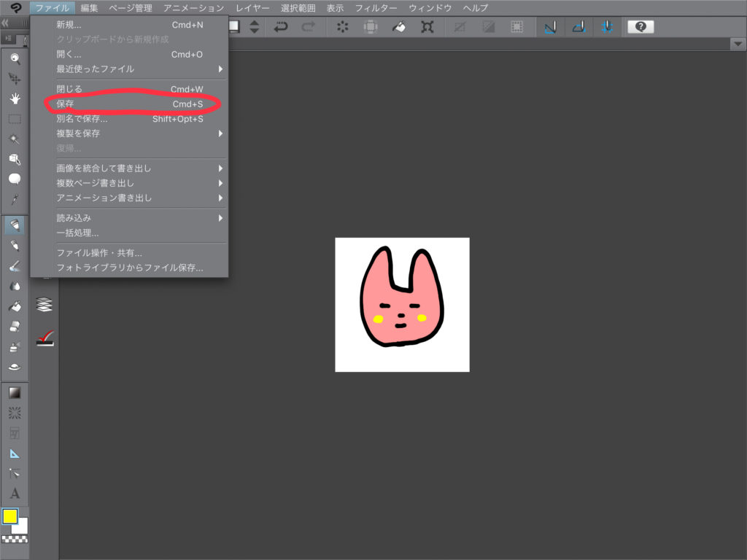Image resolution: width=747 pixels, height=560 pixels.
Task: Select the Text tool A icon
Action: (15, 494)
